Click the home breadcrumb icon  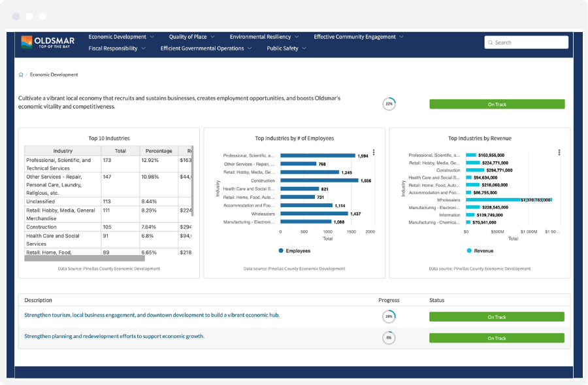click(20, 75)
